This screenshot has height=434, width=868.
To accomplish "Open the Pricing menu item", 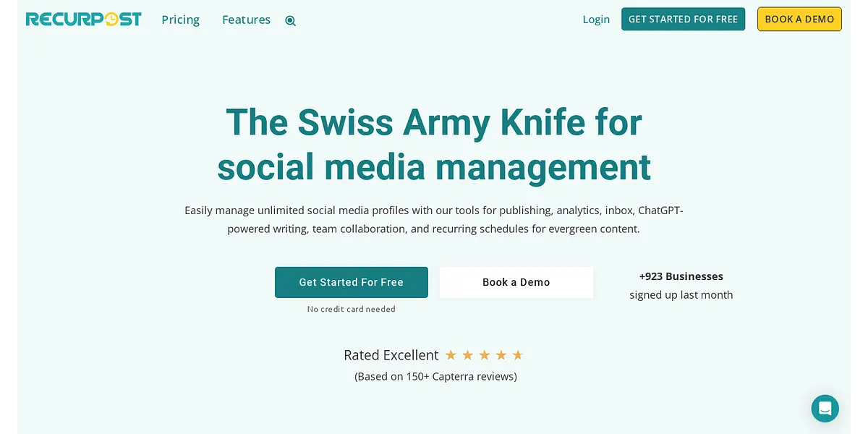I will (x=180, y=20).
